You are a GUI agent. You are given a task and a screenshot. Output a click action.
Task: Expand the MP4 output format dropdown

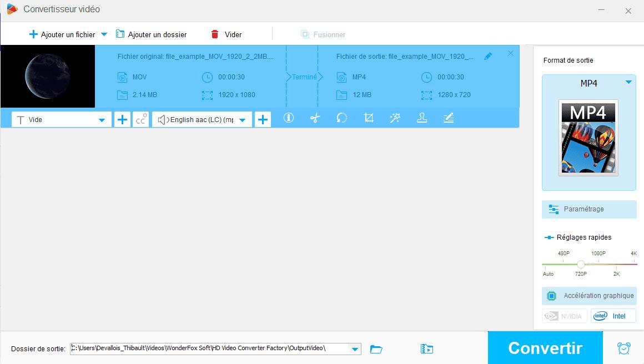point(628,83)
